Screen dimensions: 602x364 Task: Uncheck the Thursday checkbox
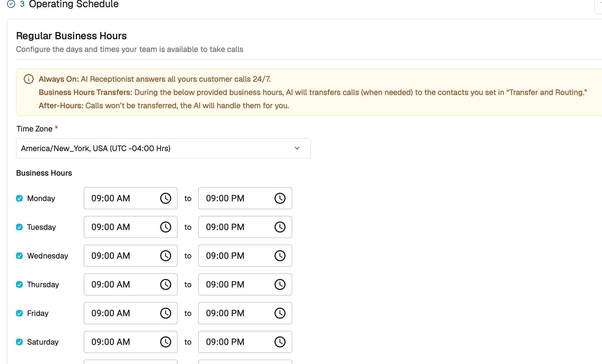(19, 284)
